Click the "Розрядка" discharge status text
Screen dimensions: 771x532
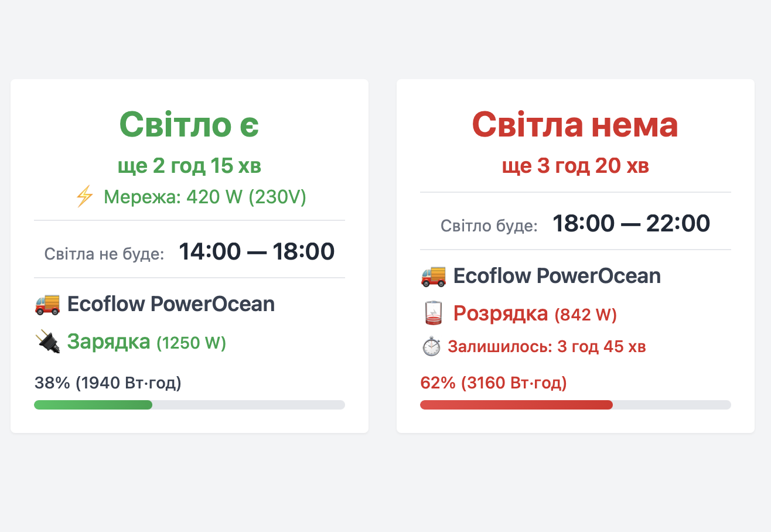coord(501,314)
